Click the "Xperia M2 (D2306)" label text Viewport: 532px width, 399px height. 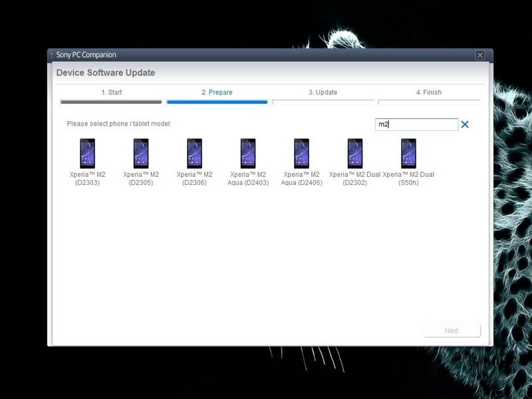194,178
